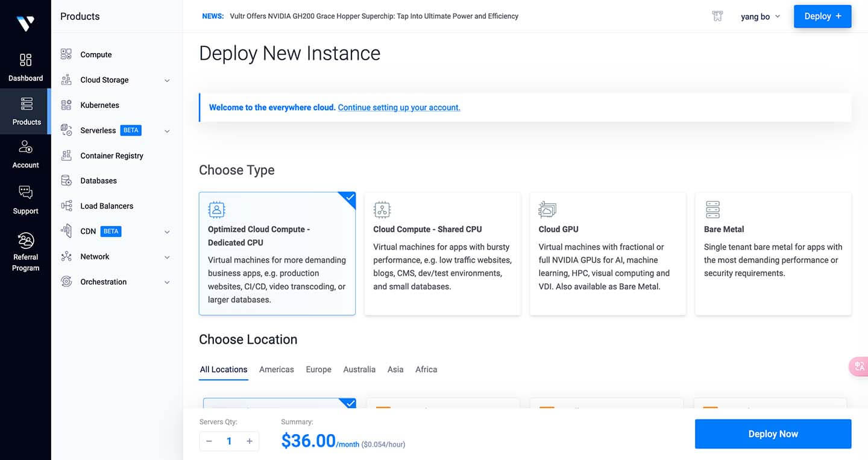Image resolution: width=868 pixels, height=460 pixels.
Task: Expand the Orchestration submenu chevron
Action: (x=167, y=282)
